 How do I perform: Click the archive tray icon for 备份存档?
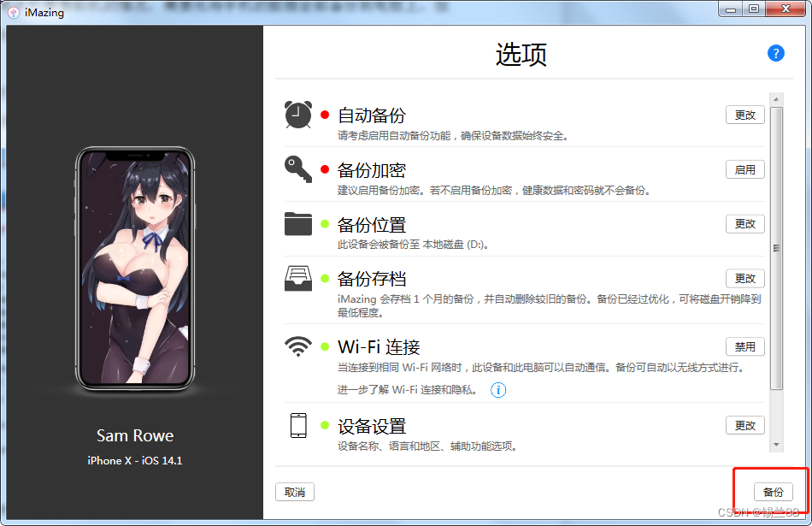click(297, 278)
